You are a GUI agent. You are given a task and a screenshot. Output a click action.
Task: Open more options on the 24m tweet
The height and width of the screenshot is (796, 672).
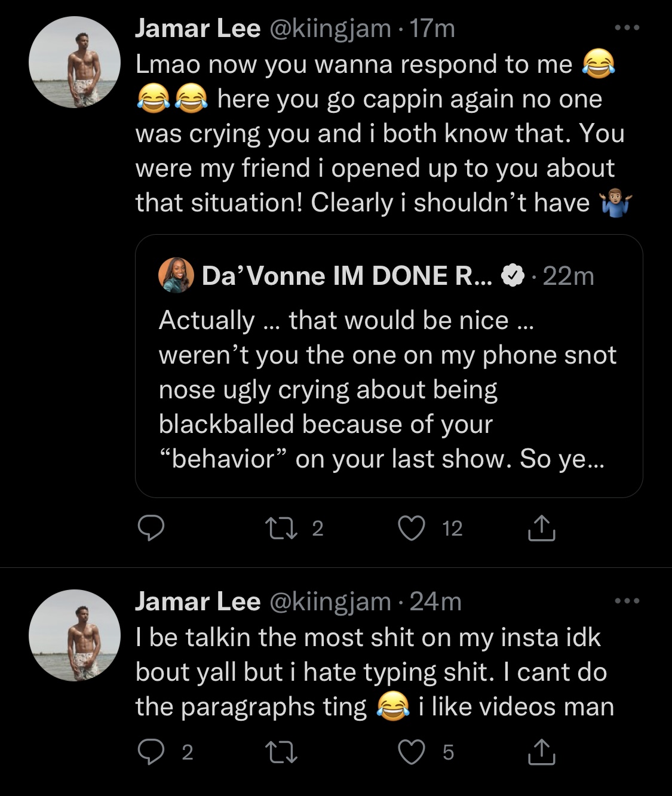[x=627, y=601]
